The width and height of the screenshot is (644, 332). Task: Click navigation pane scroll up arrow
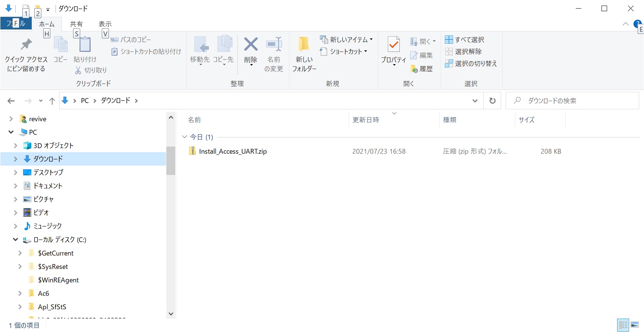[171, 118]
